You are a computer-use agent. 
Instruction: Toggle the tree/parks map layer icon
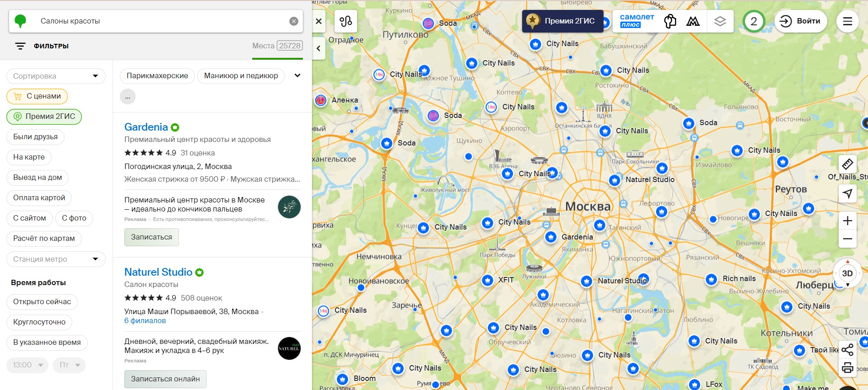[670, 21]
